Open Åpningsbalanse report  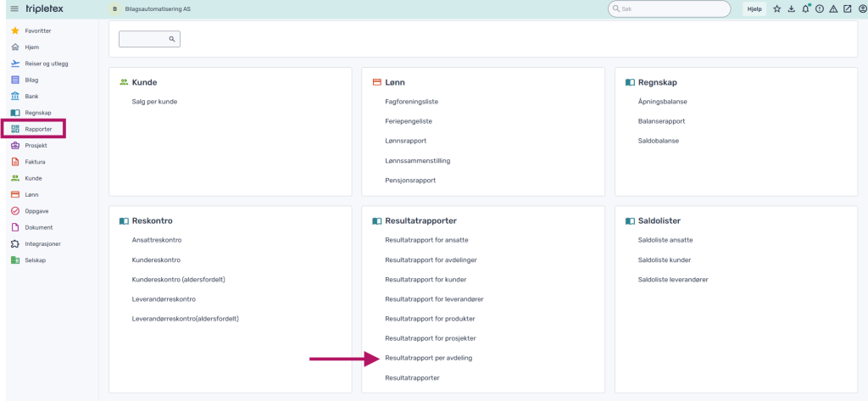663,102
